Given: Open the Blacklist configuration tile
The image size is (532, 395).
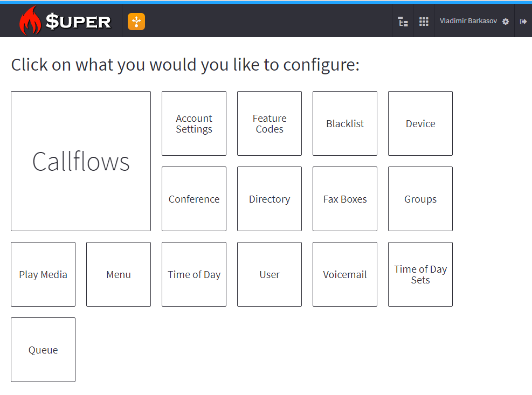Looking at the screenshot, I should 345,123.
